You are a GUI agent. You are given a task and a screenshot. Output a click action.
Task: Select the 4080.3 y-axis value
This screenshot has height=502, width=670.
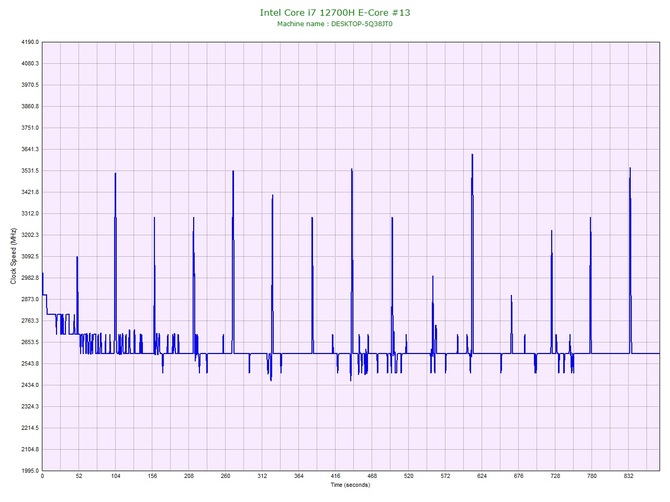(30, 64)
